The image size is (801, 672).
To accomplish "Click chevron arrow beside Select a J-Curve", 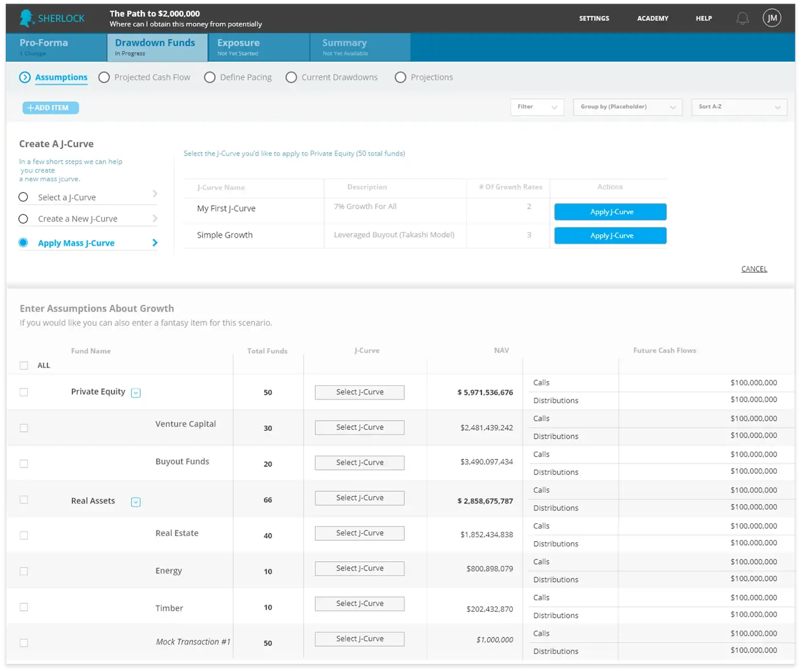I will click(155, 194).
